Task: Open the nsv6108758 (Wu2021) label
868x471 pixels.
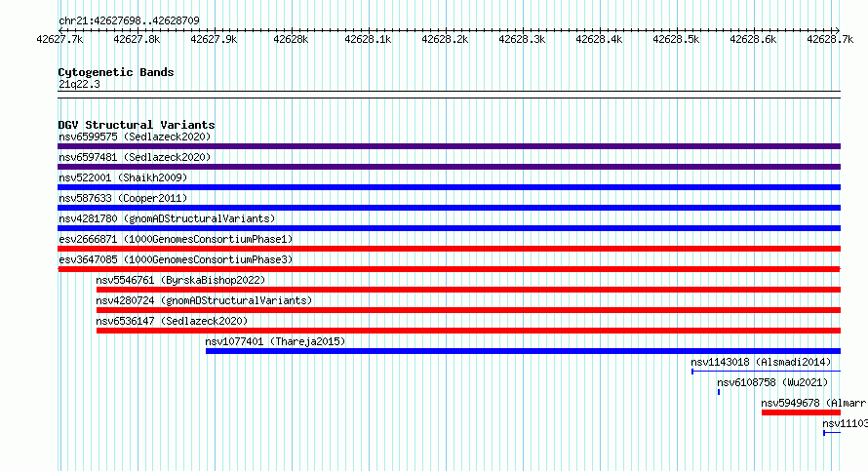Action: (772, 382)
